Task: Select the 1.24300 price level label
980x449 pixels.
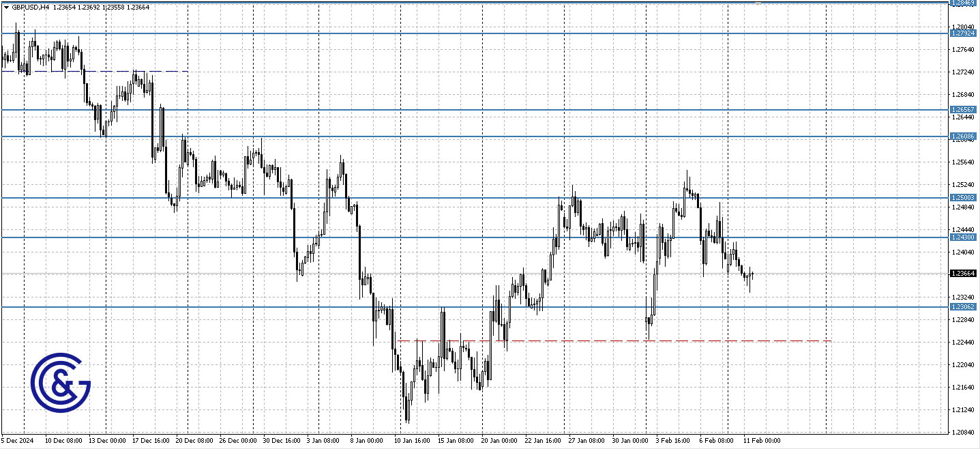Action: [962, 237]
